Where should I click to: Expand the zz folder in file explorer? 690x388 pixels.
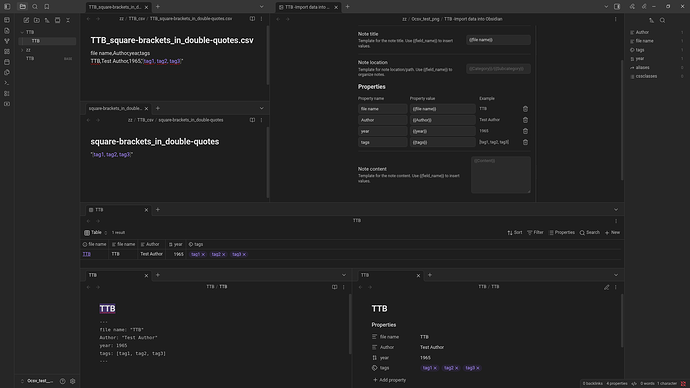[22, 50]
